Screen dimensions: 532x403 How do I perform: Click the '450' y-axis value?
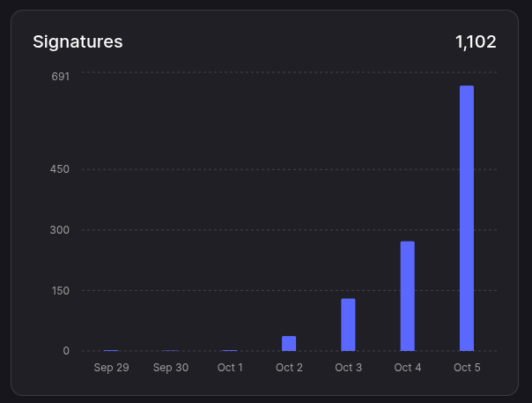tap(60, 169)
